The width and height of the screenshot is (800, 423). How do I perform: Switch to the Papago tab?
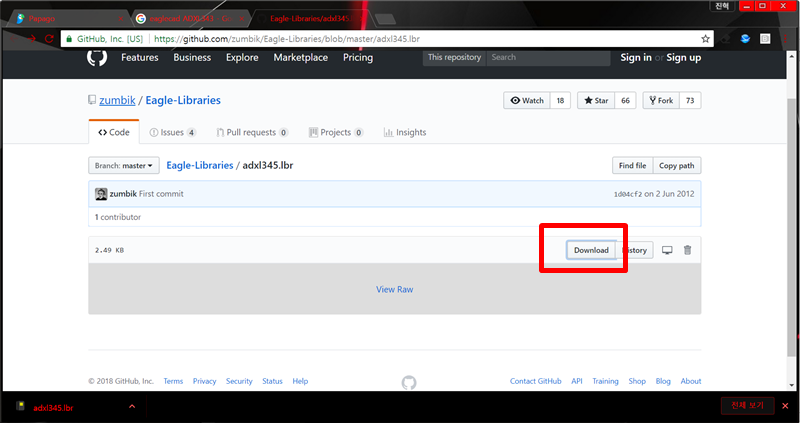[69, 19]
